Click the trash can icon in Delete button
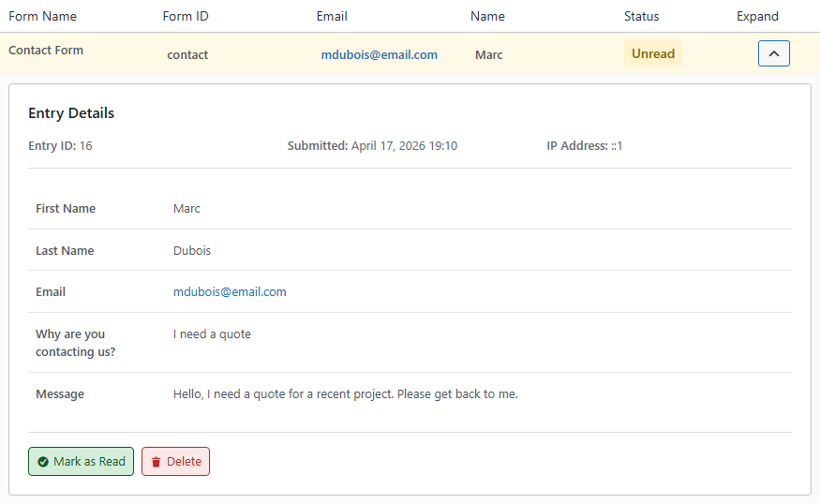This screenshot has height=504, width=820. 156,462
